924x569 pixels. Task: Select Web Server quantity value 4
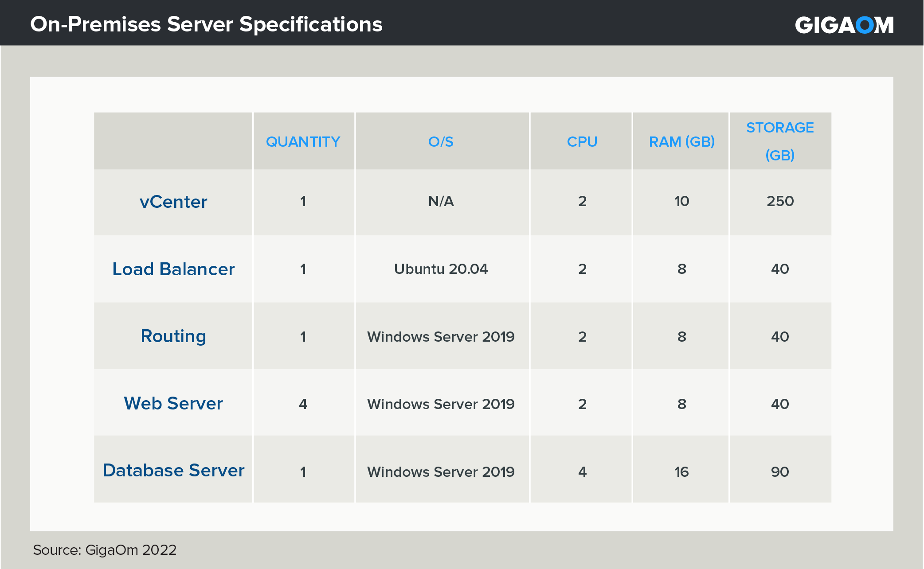pyautogui.click(x=303, y=404)
